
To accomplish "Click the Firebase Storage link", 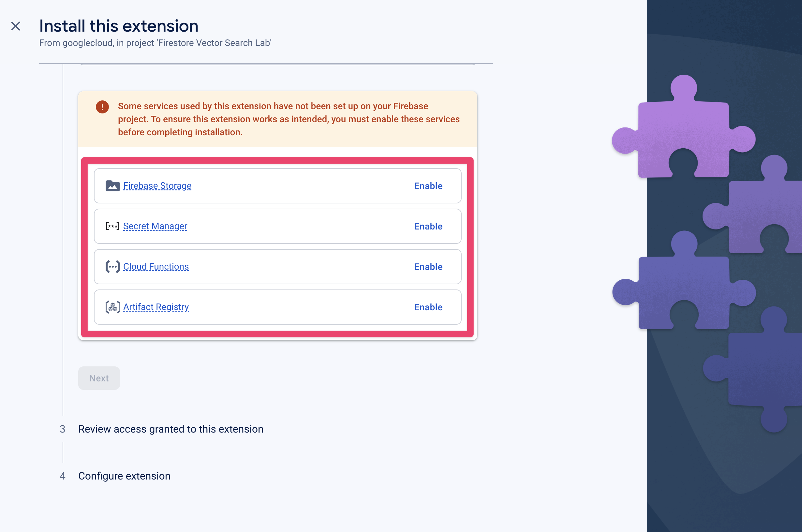I will 157,185.
